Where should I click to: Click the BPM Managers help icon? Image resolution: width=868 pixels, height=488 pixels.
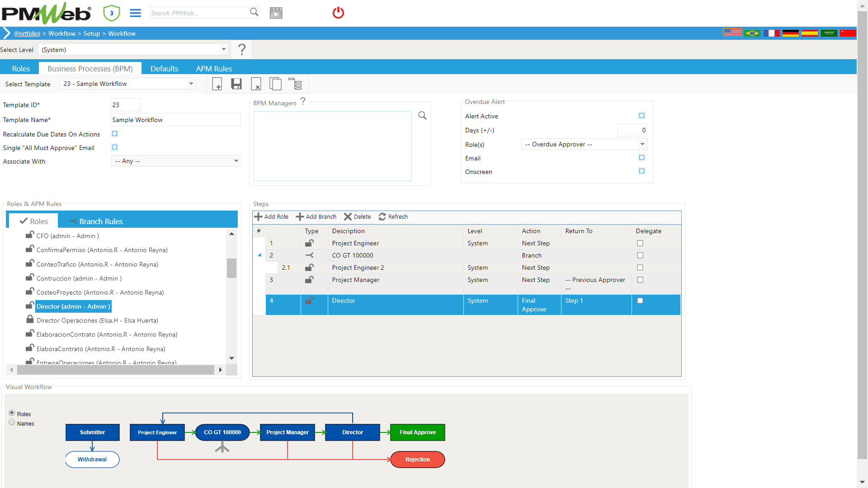[x=303, y=101]
